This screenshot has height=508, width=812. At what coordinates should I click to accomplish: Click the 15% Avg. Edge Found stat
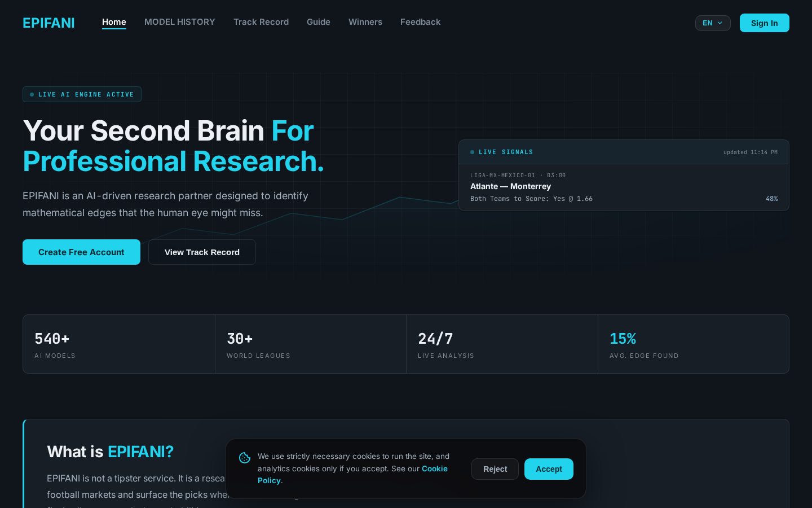694,344
